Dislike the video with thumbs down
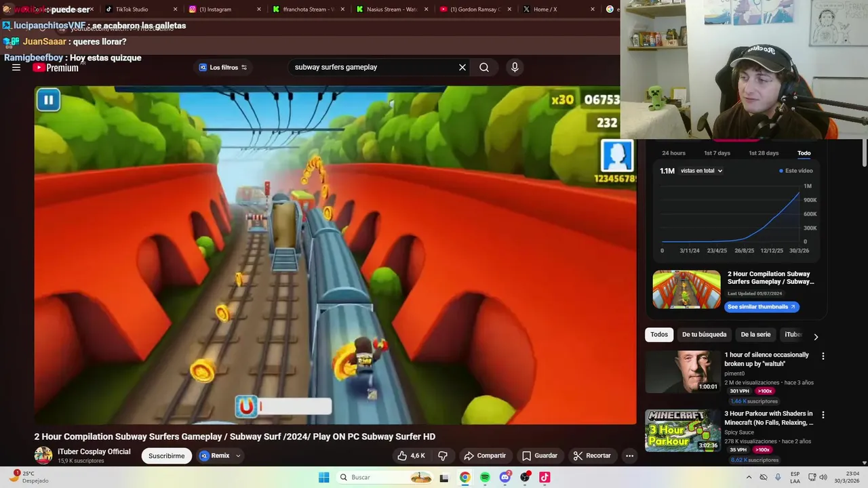868x488 pixels. coord(443,455)
